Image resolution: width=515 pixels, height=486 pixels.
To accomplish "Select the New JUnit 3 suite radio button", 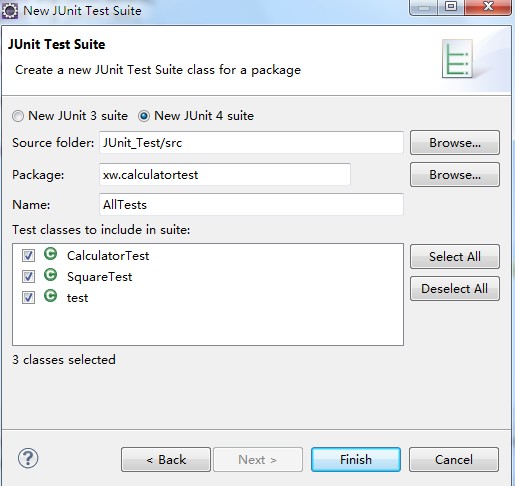I will tap(18, 116).
